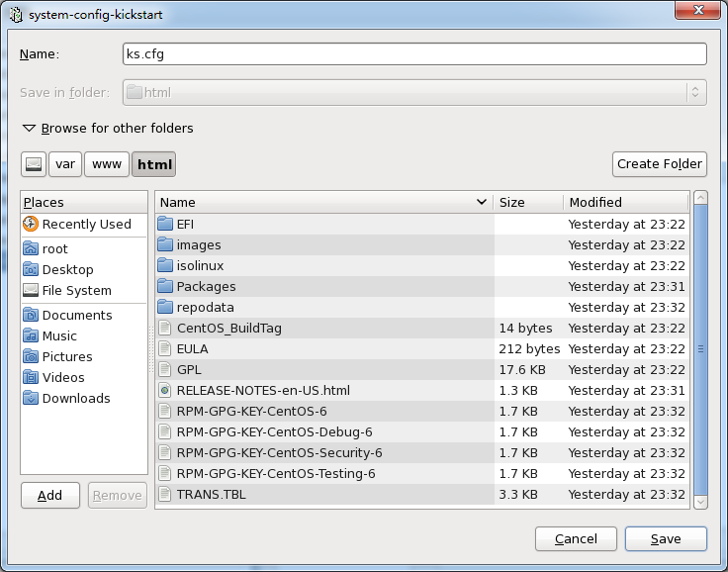Sort files by the Size column
Screen dimensions: 728x572
pos(529,202)
